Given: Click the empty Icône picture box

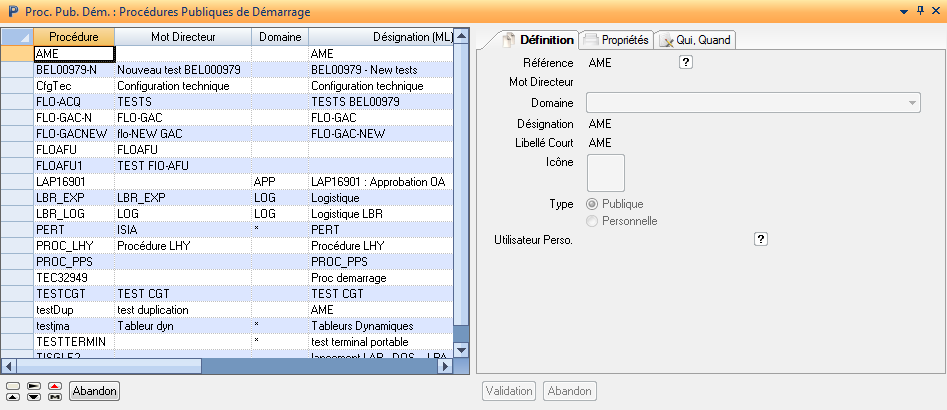Looking at the screenshot, I should click(605, 173).
